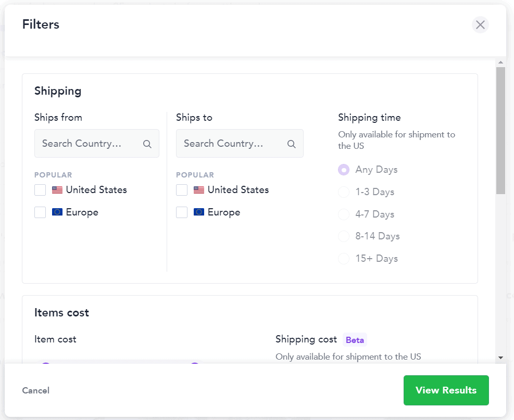514x420 pixels.
Task: Select the 15+ Days radio option
Action: (x=344, y=259)
